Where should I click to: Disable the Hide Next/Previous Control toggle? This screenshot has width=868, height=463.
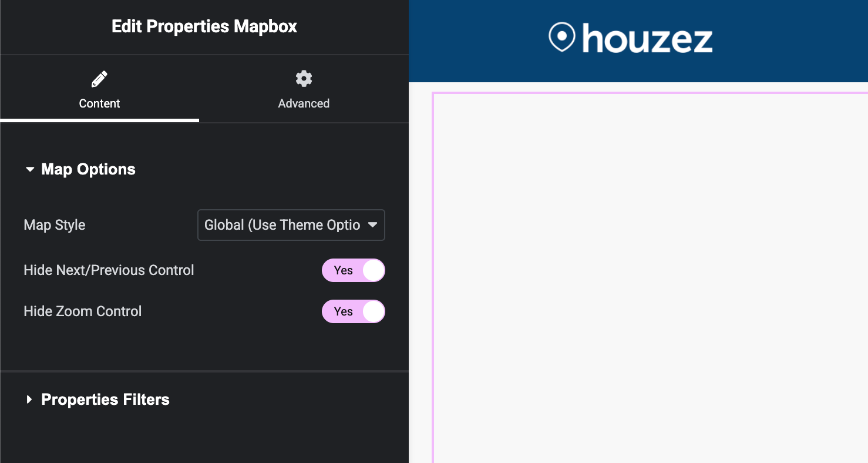click(x=353, y=270)
